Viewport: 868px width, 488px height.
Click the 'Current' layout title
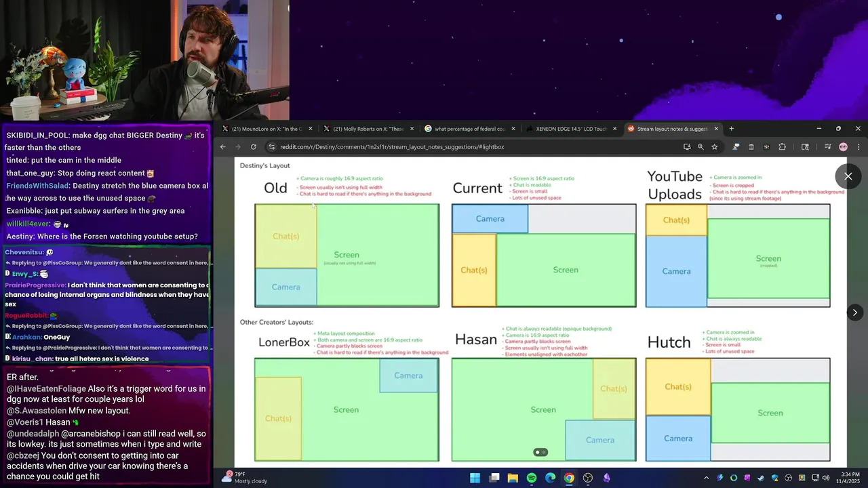(x=477, y=188)
